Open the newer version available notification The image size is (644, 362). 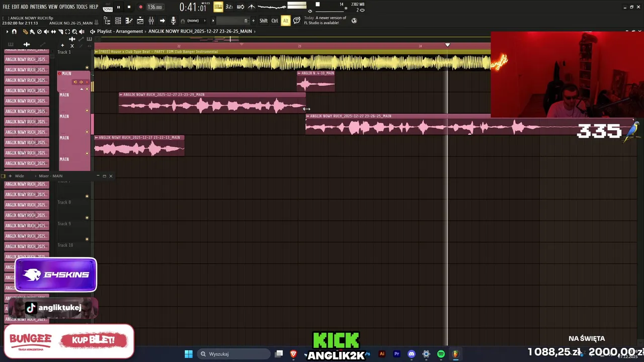325,21
